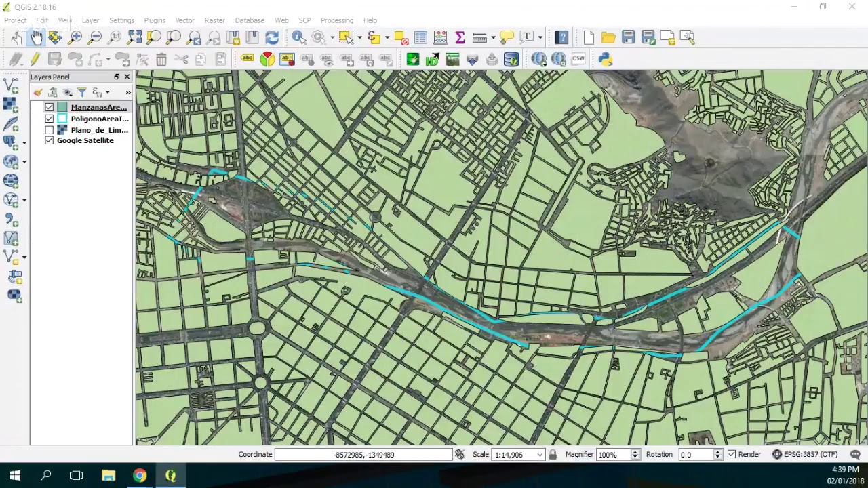
Task: Open Measure tool dropdown arrow
Action: click(x=493, y=37)
